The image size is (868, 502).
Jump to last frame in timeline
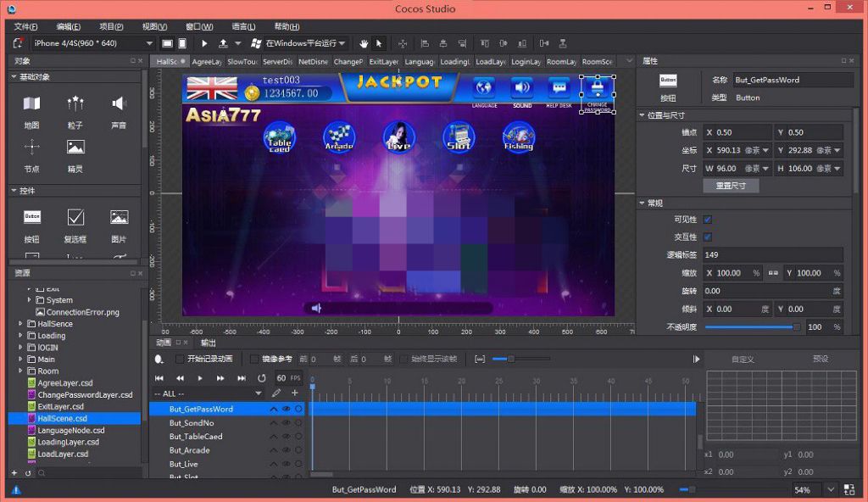coord(242,378)
